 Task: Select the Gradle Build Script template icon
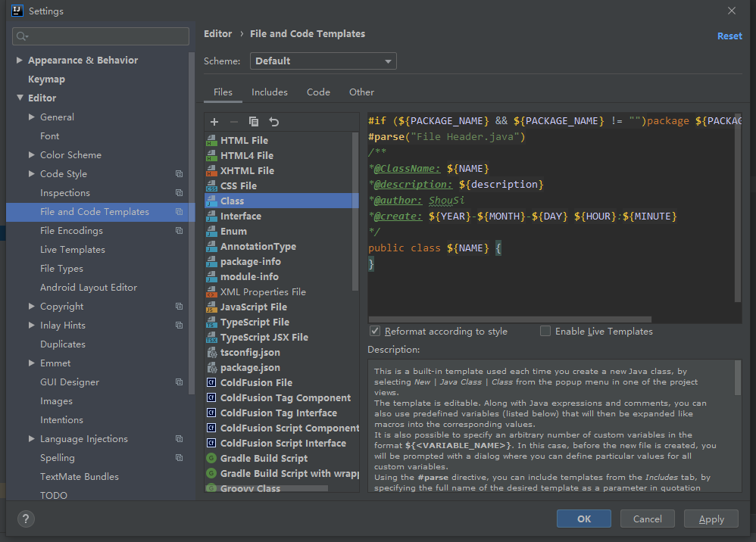coord(211,458)
